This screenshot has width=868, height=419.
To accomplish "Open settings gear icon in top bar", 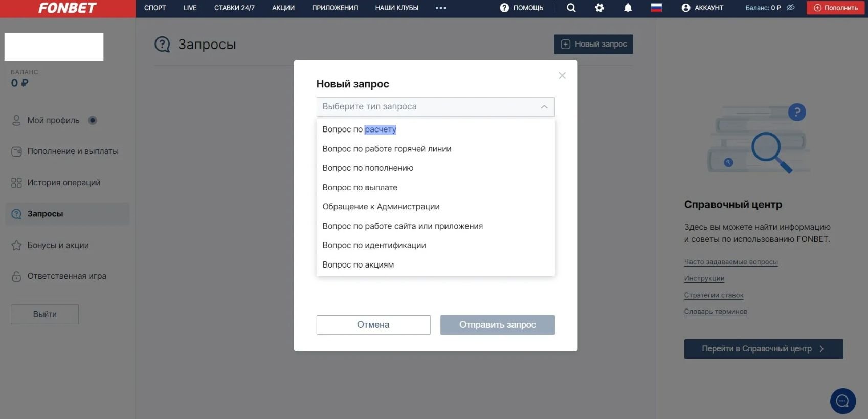I will 599,8.
